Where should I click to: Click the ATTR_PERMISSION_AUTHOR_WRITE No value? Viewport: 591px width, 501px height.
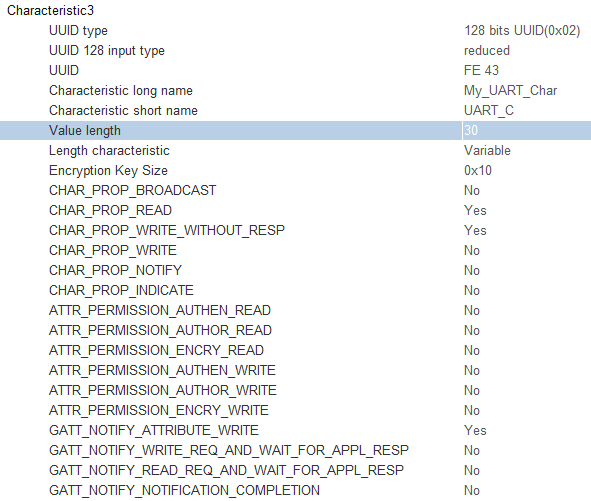tap(472, 390)
